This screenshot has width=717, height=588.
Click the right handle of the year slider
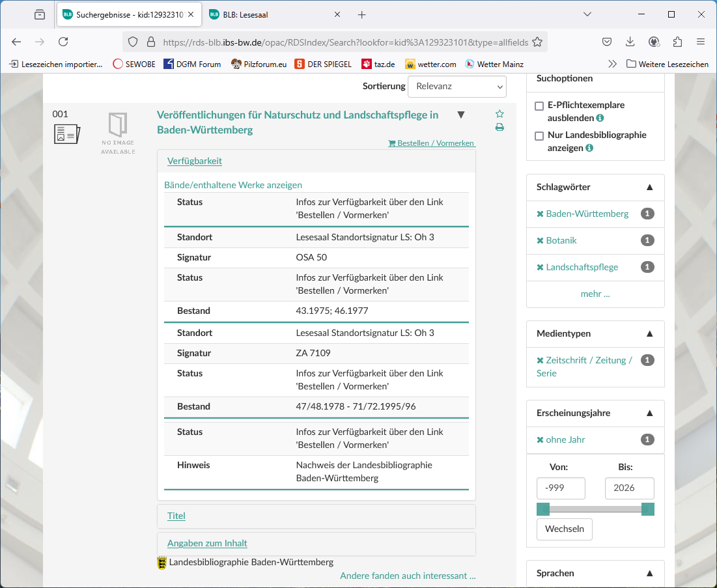tap(647, 509)
